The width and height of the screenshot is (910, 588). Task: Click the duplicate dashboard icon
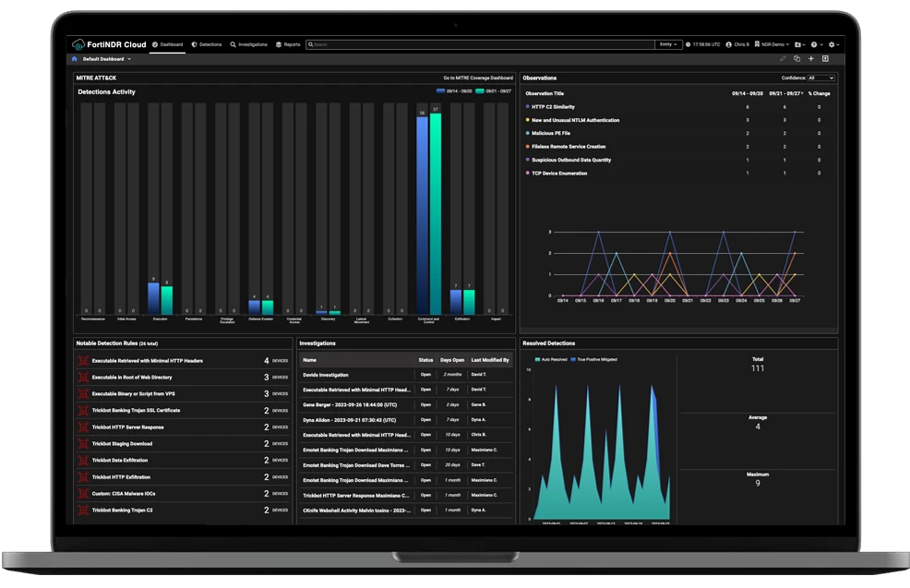tap(797, 59)
